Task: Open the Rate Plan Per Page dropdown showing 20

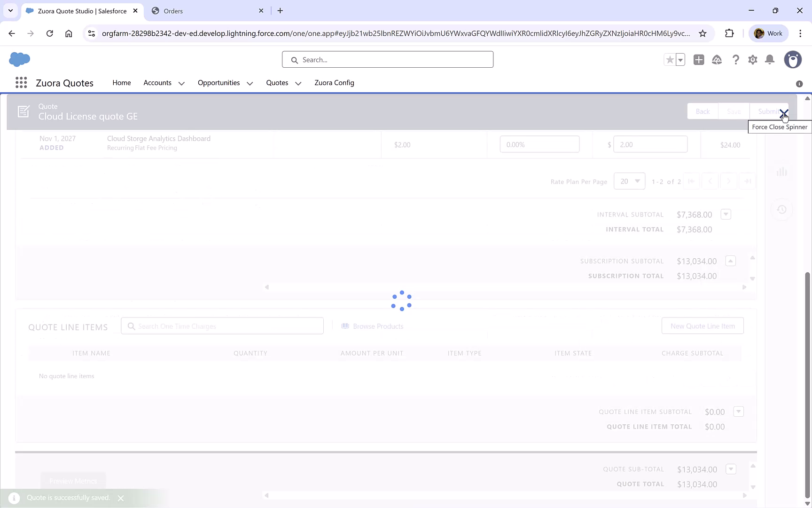Action: 629,181
